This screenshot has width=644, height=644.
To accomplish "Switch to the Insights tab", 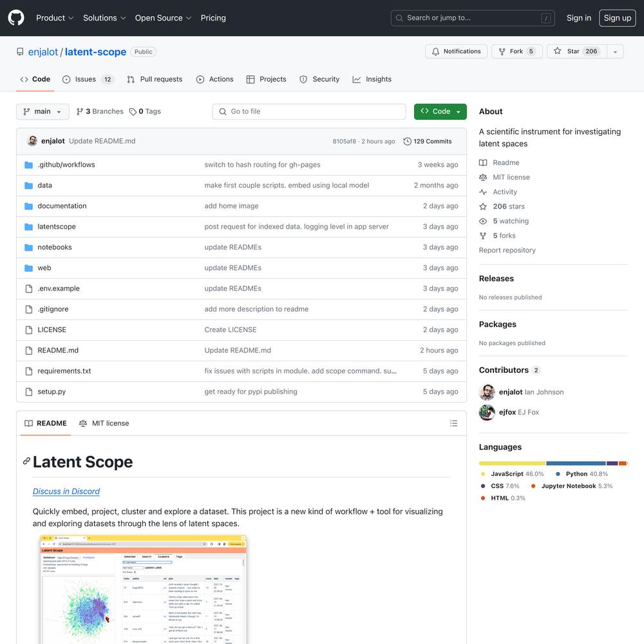I will (372, 79).
